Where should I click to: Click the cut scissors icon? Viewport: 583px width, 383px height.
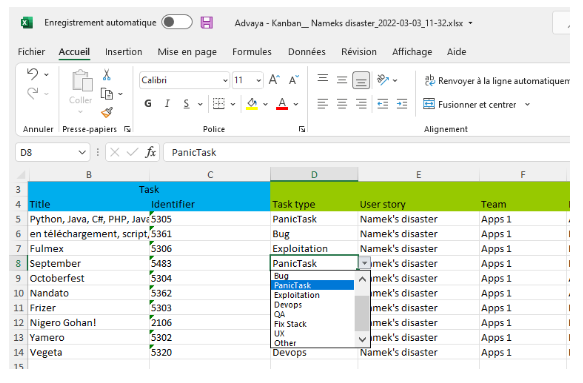(107, 75)
